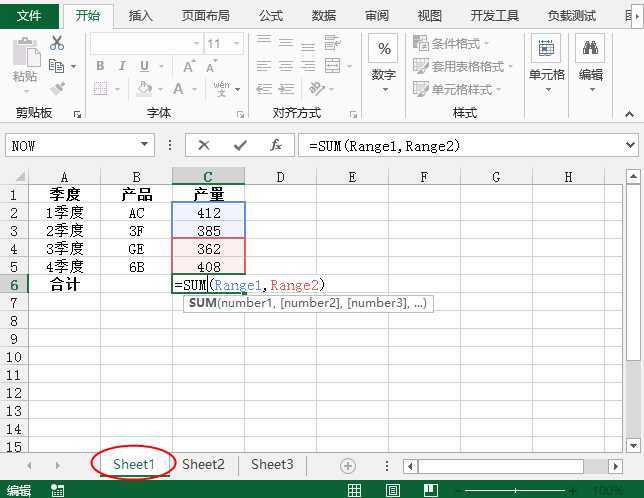Open 单元格样式 cell styles menu
This screenshot has width=644, height=498.
point(457,89)
